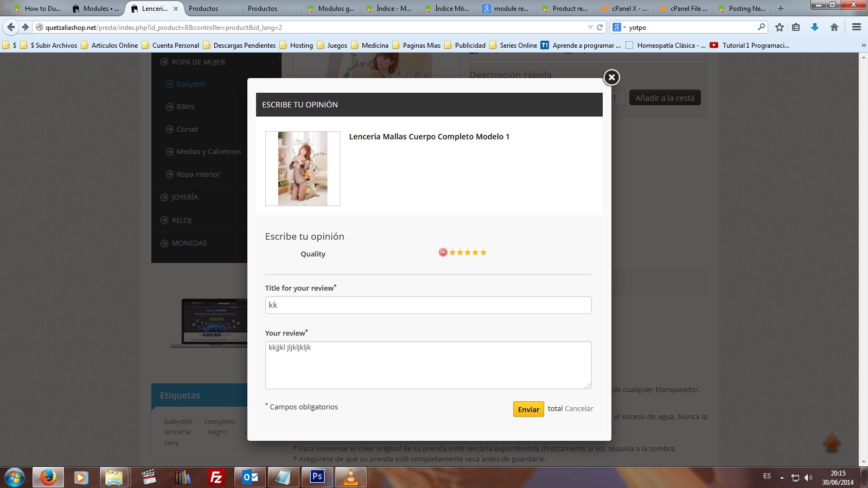Open the Series Online bookmarks folder
The height and width of the screenshot is (488, 868).
(x=513, y=46)
